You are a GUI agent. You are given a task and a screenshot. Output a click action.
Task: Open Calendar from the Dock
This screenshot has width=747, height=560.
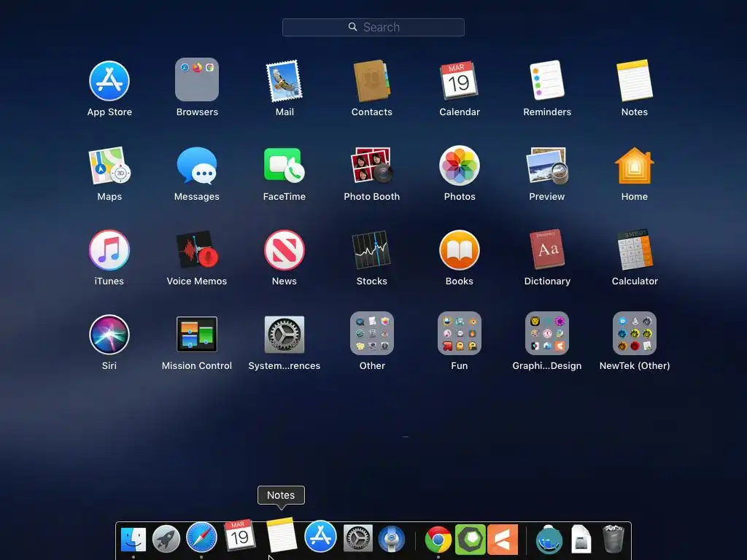coord(239,534)
